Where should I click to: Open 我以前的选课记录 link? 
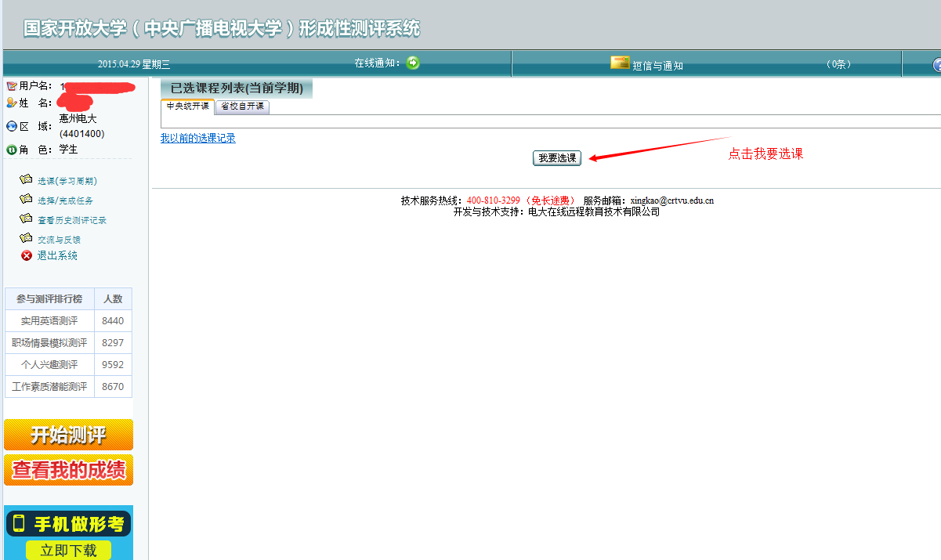(197, 139)
